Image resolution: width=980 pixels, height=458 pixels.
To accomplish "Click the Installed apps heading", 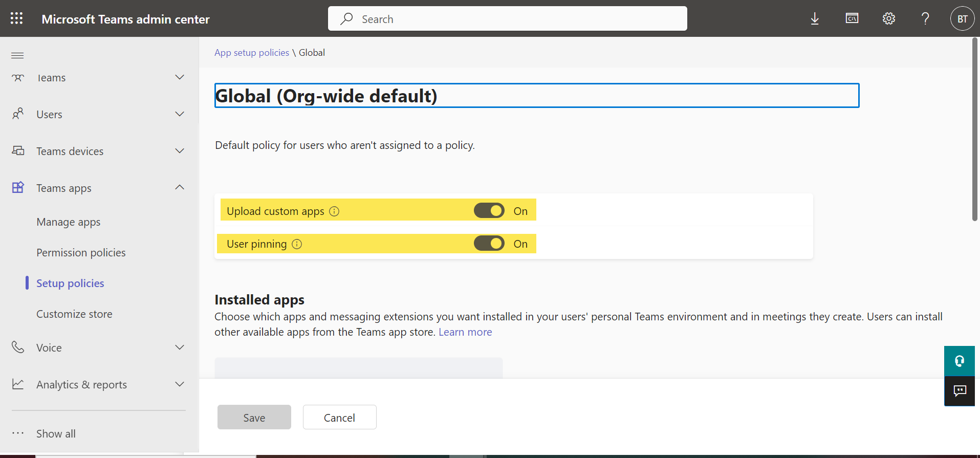I will tap(259, 299).
